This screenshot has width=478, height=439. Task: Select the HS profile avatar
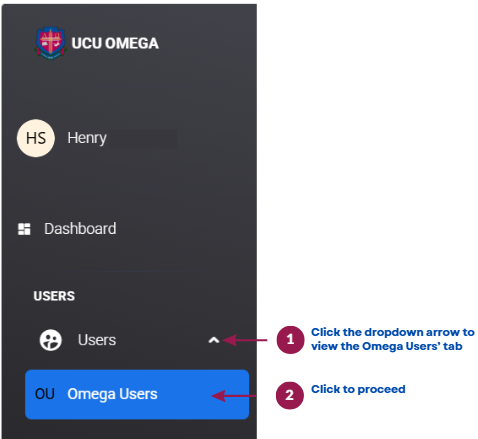tap(36, 138)
